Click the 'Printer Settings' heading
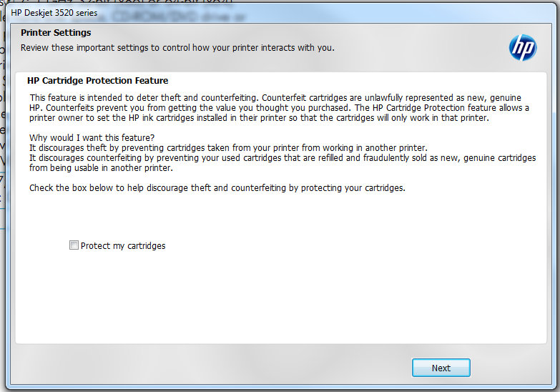The image size is (560, 392). [56, 33]
